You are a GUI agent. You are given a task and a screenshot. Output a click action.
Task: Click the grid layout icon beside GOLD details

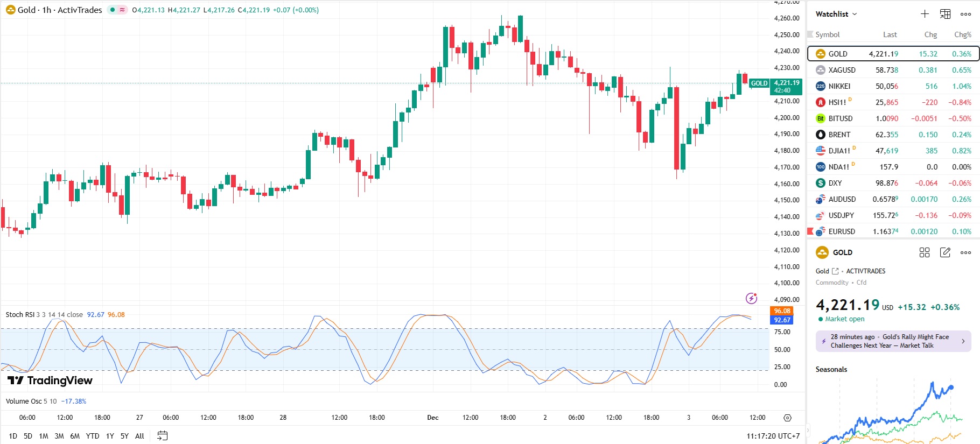coord(925,252)
